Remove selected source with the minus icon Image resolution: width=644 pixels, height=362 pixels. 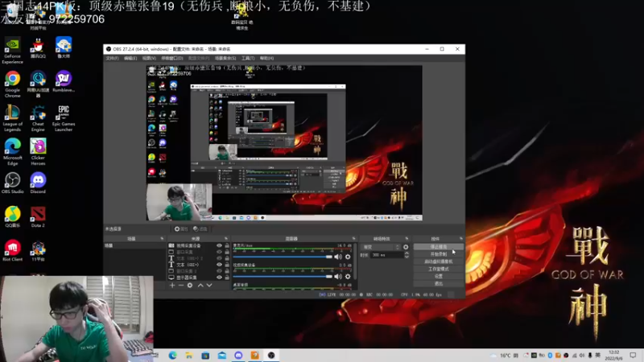click(x=180, y=286)
